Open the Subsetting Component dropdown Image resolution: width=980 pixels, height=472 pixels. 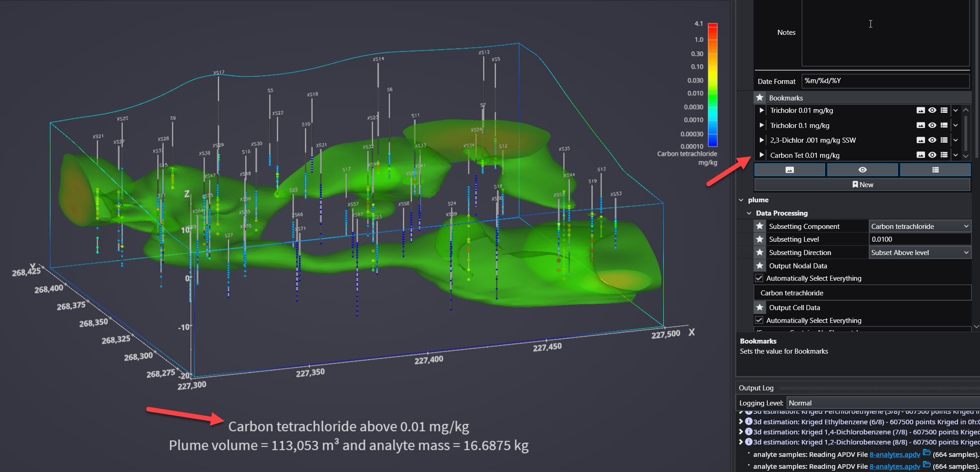pos(919,227)
